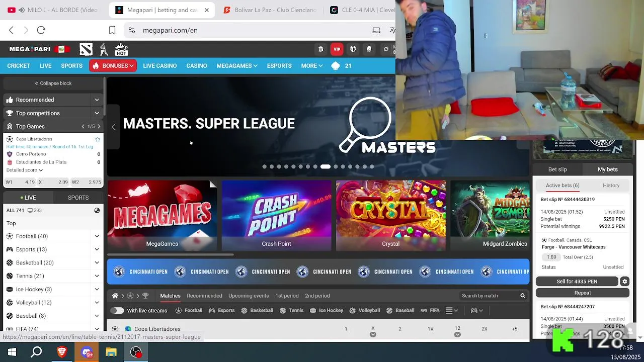The height and width of the screenshot is (362, 644).
Task: Select 2nd period tab
Action: coord(317,296)
